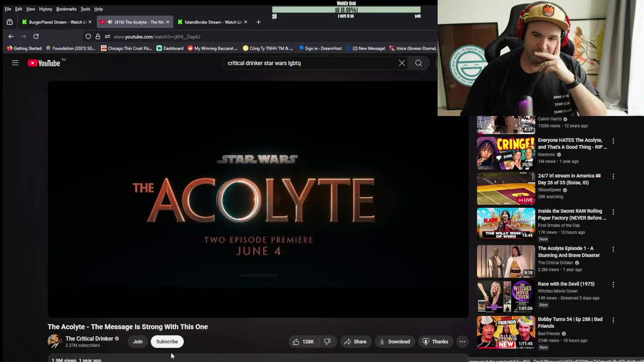Select the Acolyte YouTube tab
The height and width of the screenshot is (362, 644).
135,22
